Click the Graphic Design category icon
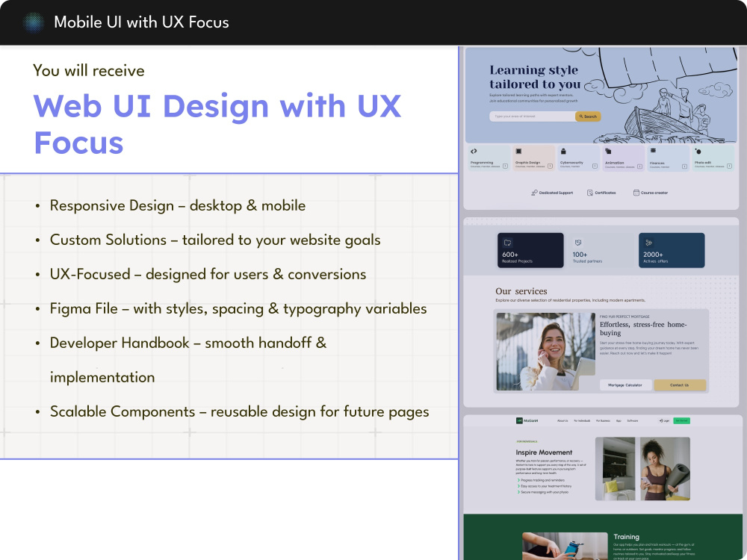 (519, 152)
